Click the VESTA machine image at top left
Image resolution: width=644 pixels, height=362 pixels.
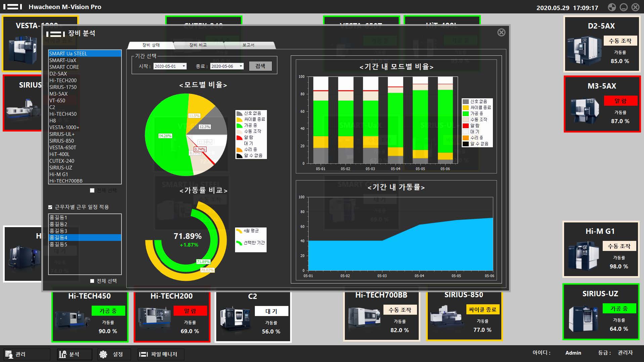(x=24, y=50)
